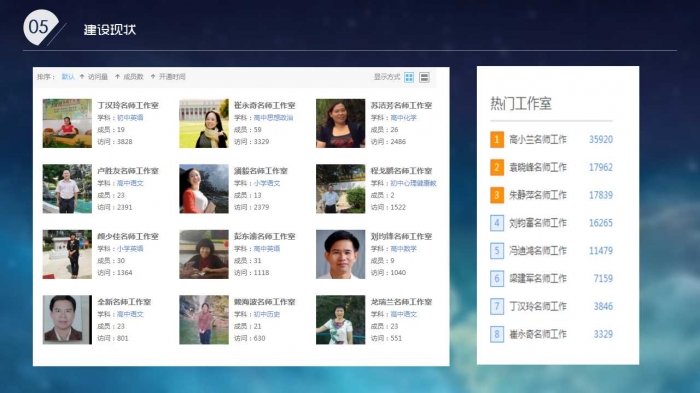Click the rank 8 badge
This screenshot has height=393, width=700.
[497, 334]
